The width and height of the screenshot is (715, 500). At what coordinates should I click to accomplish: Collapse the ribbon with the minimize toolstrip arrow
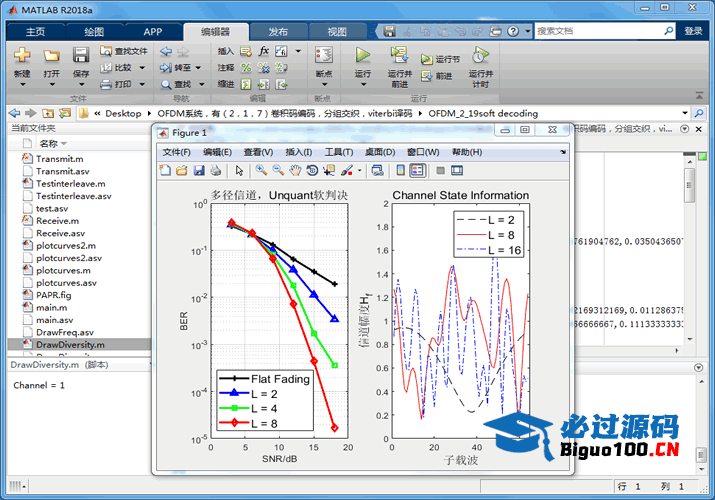[x=699, y=95]
